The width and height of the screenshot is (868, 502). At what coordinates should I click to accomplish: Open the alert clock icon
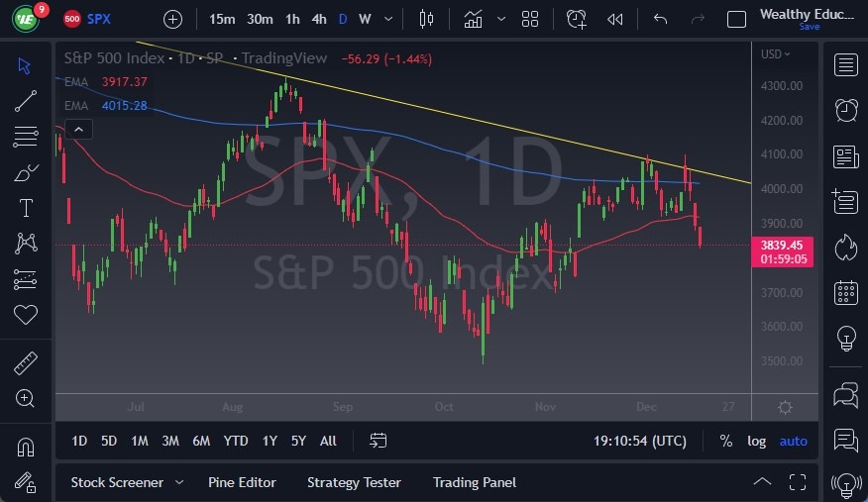point(845,110)
